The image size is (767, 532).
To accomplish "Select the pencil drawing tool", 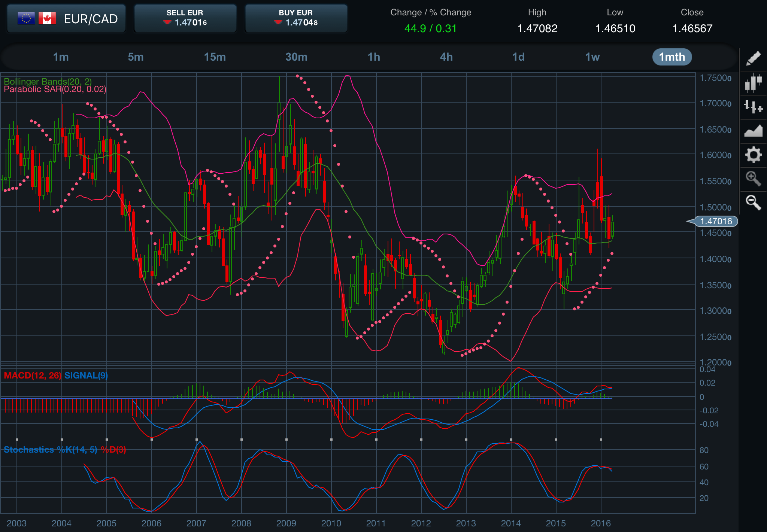I will tap(753, 58).
